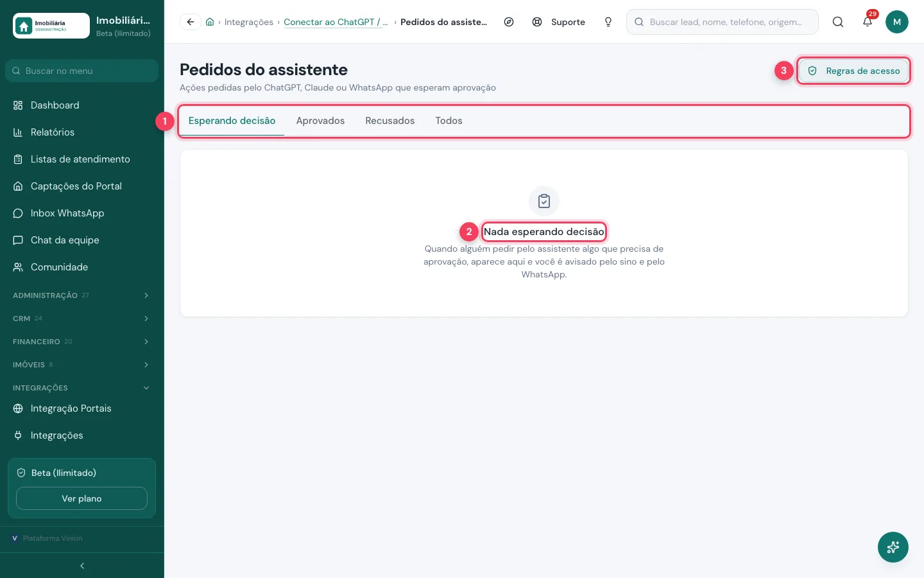Expand the ADMINISTRAÇÃO section
The image size is (924, 578).
point(81,295)
